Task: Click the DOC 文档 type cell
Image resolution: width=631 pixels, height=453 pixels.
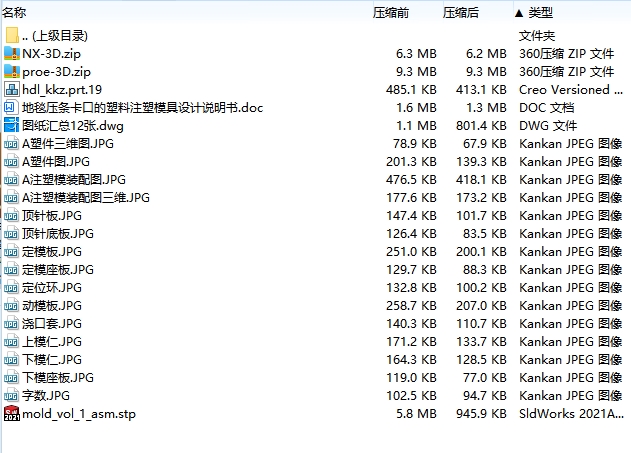Action: 546,107
